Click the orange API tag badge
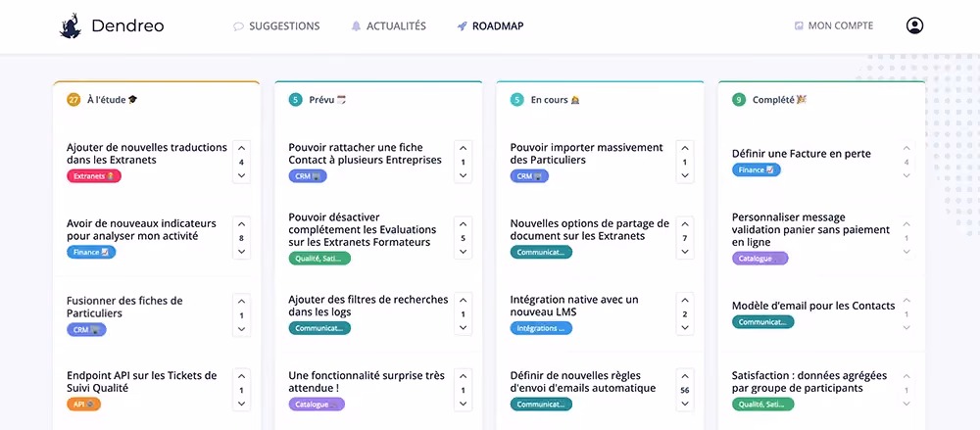The height and width of the screenshot is (430, 980). [x=83, y=405]
